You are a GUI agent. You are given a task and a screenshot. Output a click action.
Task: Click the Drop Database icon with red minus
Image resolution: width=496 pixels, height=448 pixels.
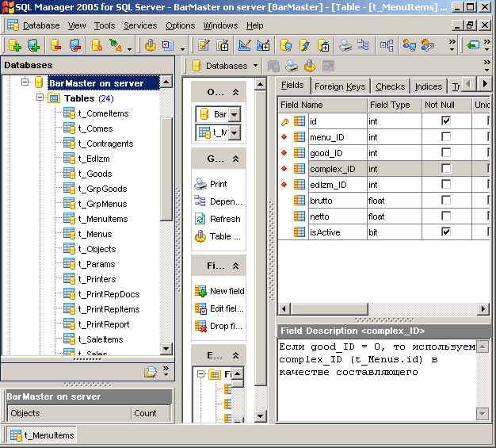coord(55,45)
